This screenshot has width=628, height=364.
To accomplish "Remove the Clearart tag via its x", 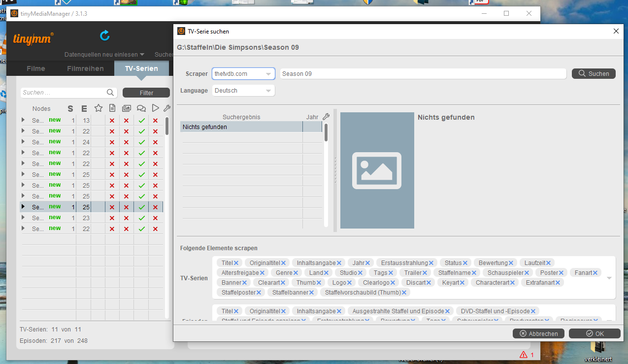I will click(283, 283).
